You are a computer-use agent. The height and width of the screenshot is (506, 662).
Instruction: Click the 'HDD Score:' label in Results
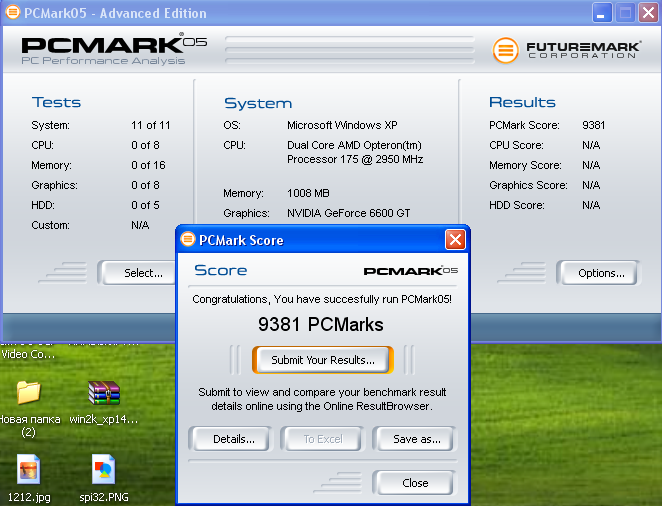(517, 205)
